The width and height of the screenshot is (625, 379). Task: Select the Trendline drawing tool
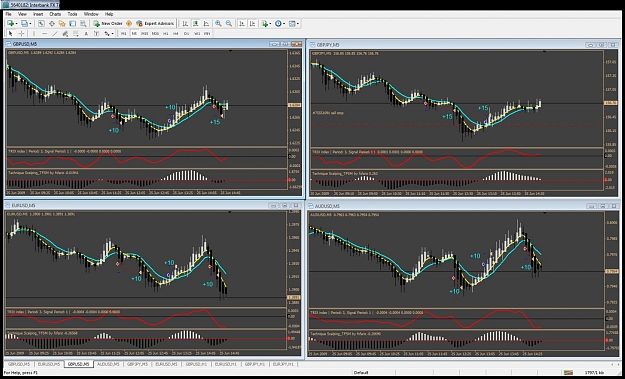[55, 34]
